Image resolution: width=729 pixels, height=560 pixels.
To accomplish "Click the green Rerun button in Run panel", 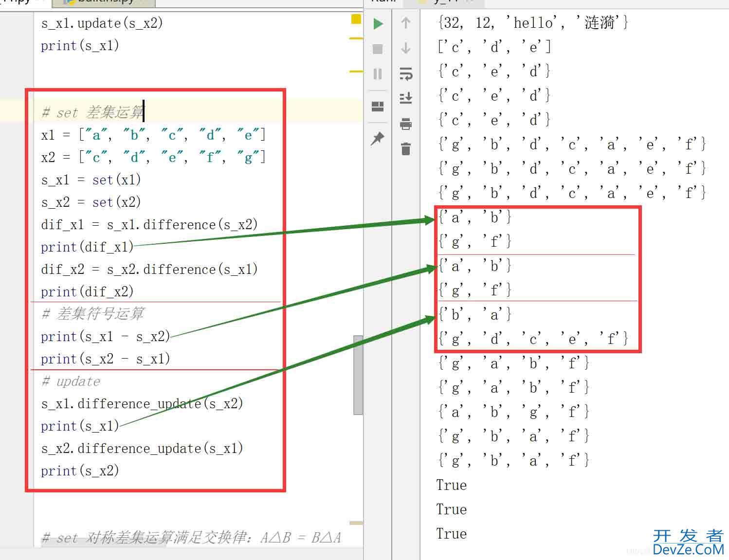I will tap(378, 24).
